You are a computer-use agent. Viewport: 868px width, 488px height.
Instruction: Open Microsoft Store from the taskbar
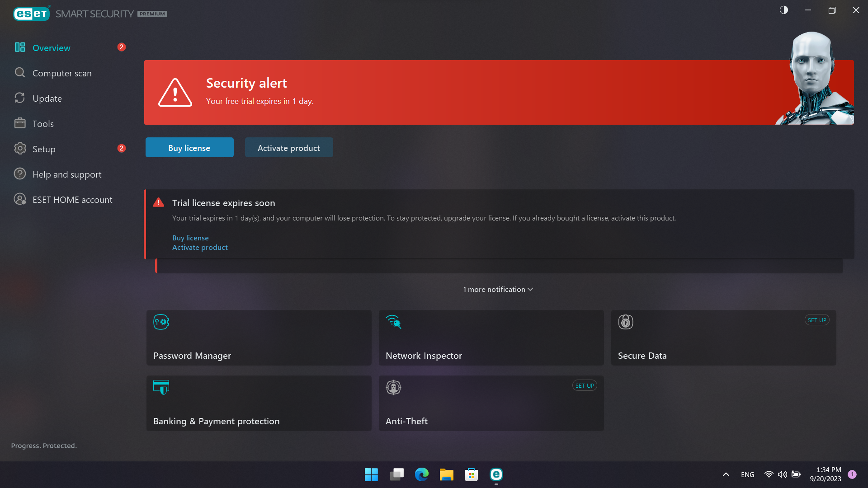pyautogui.click(x=471, y=474)
